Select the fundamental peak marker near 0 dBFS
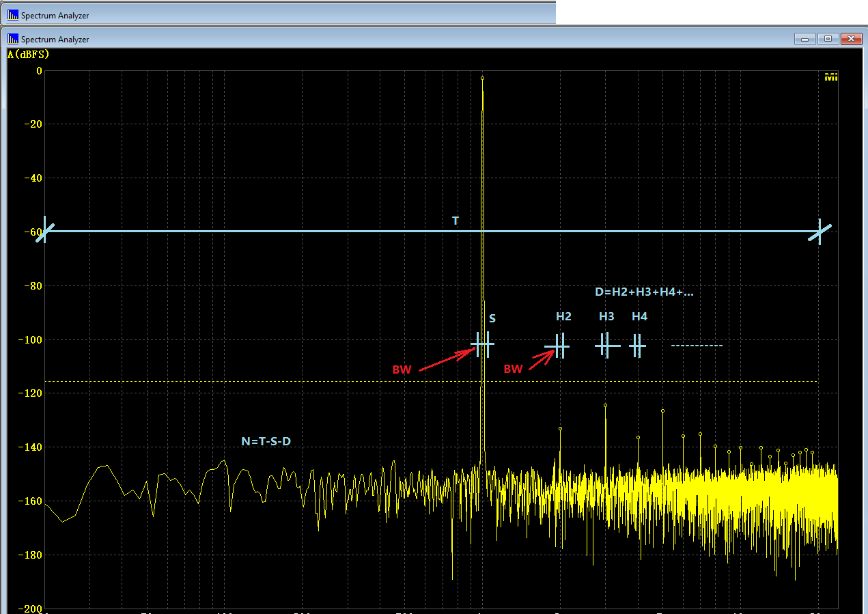868x614 pixels. coord(482,79)
